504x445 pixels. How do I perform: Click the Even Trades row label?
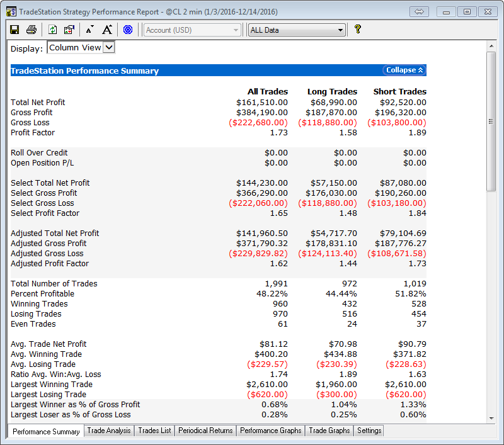(33, 324)
